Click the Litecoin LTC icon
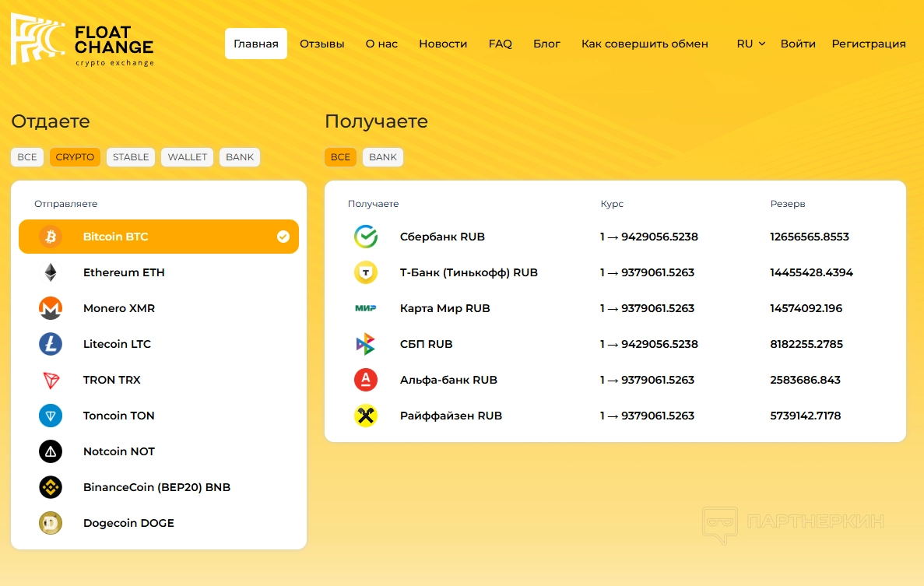This screenshot has width=924, height=586. click(51, 344)
